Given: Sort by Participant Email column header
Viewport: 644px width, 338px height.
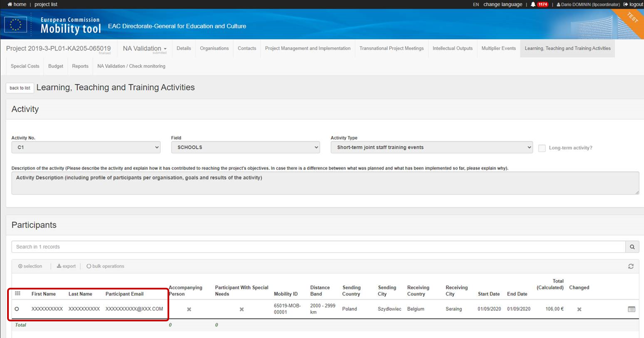Looking at the screenshot, I should coord(124,294).
